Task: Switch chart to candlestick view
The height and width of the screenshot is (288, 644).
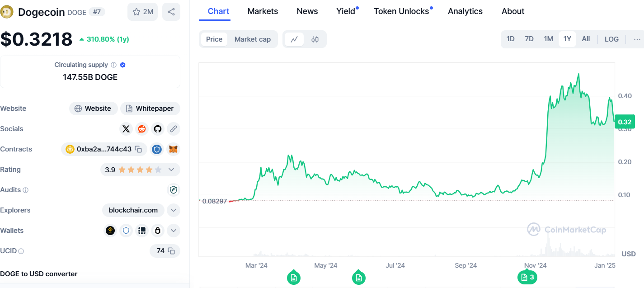Action: (x=315, y=39)
